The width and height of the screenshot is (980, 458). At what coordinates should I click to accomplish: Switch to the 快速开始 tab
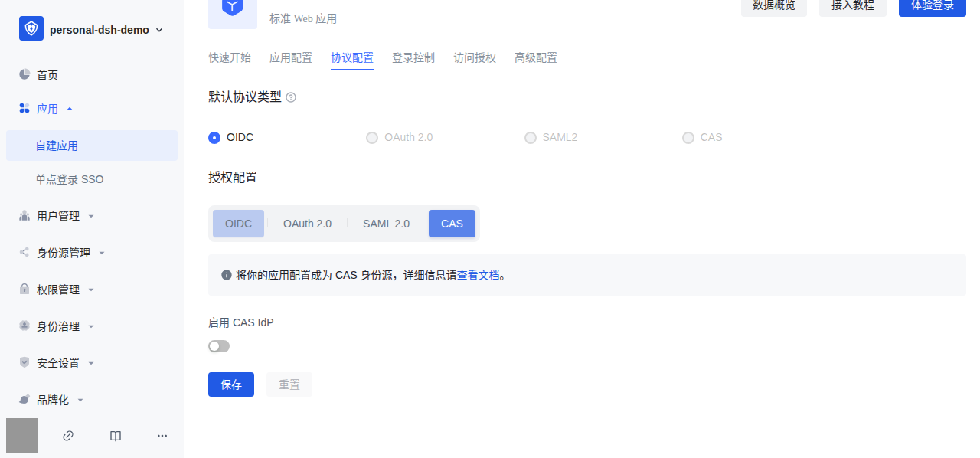[x=230, y=57]
